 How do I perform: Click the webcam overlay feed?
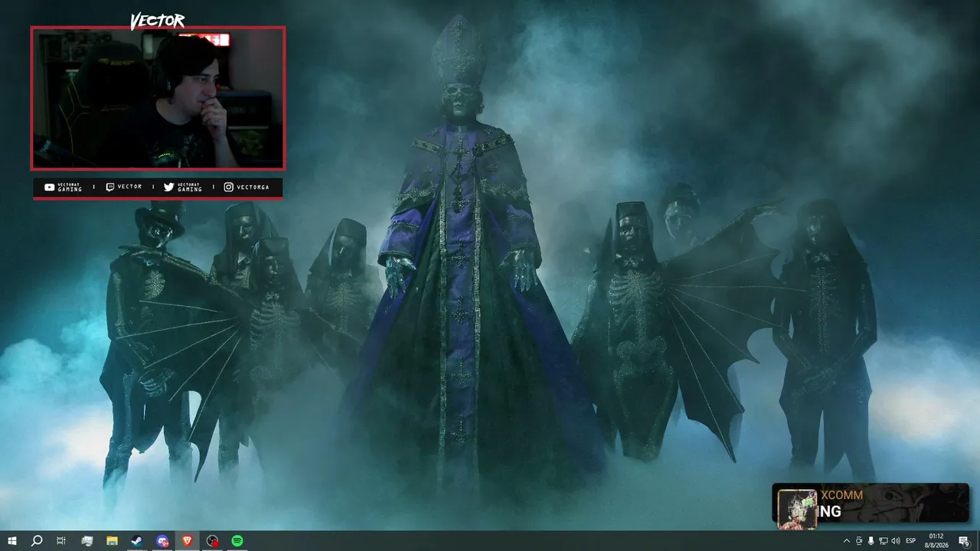158,99
